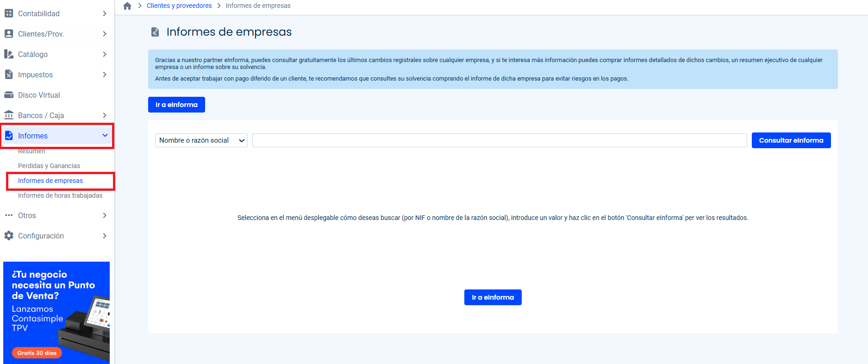Click the Informes chart icon

click(x=9, y=136)
